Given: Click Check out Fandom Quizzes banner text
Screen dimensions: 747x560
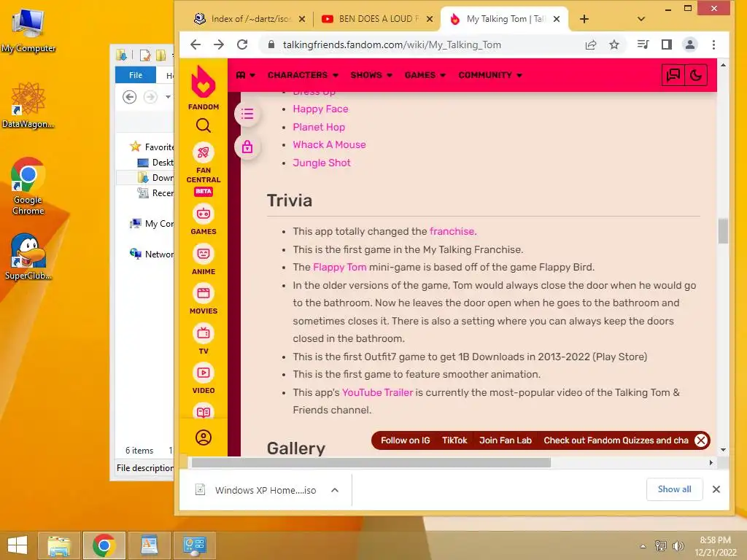Looking at the screenshot, I should point(616,440).
